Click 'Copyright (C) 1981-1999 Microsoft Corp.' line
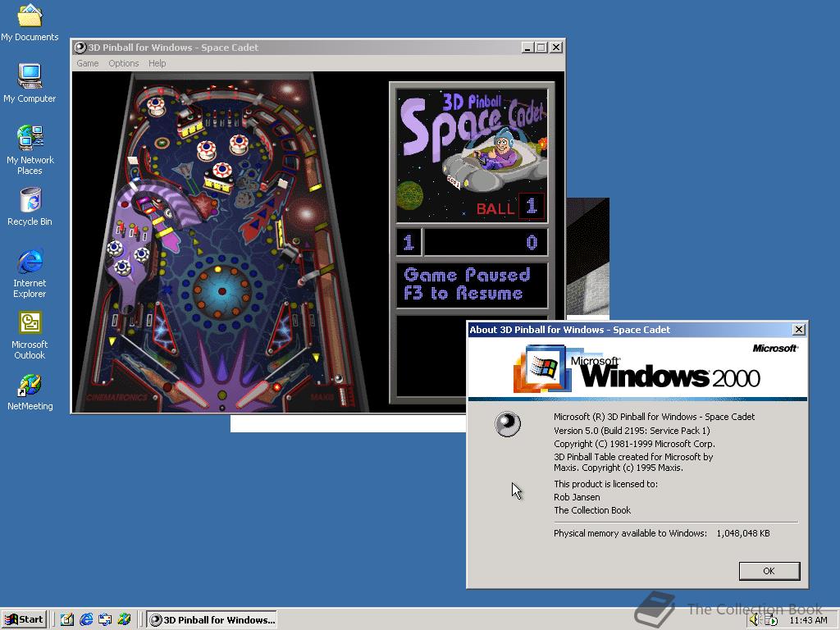 [634, 444]
